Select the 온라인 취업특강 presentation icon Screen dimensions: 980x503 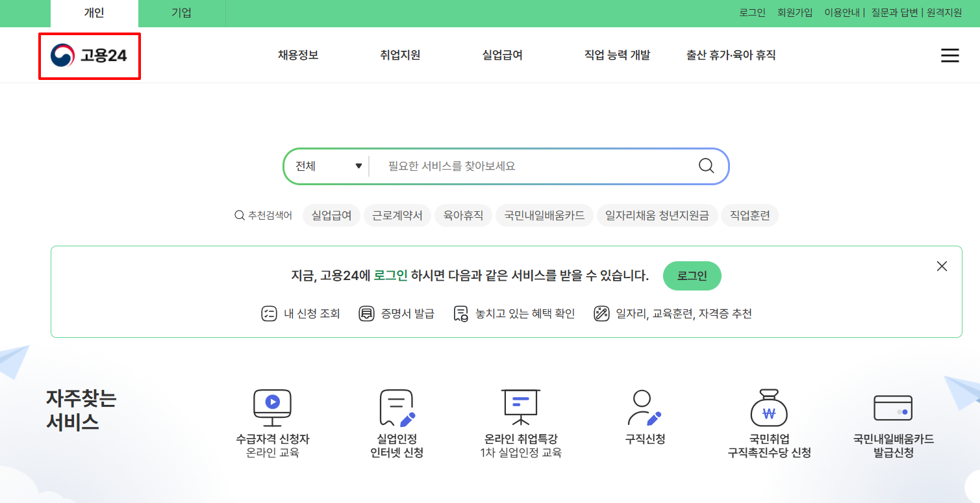click(521, 407)
